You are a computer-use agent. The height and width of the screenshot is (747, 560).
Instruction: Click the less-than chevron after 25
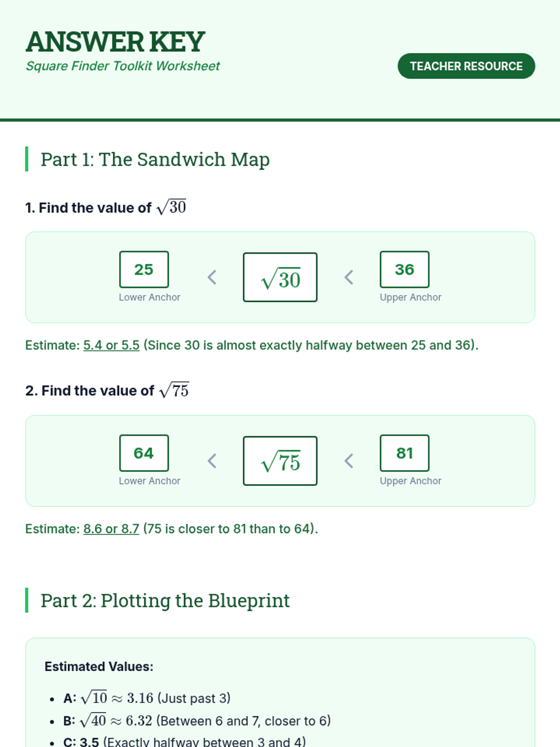(212, 277)
